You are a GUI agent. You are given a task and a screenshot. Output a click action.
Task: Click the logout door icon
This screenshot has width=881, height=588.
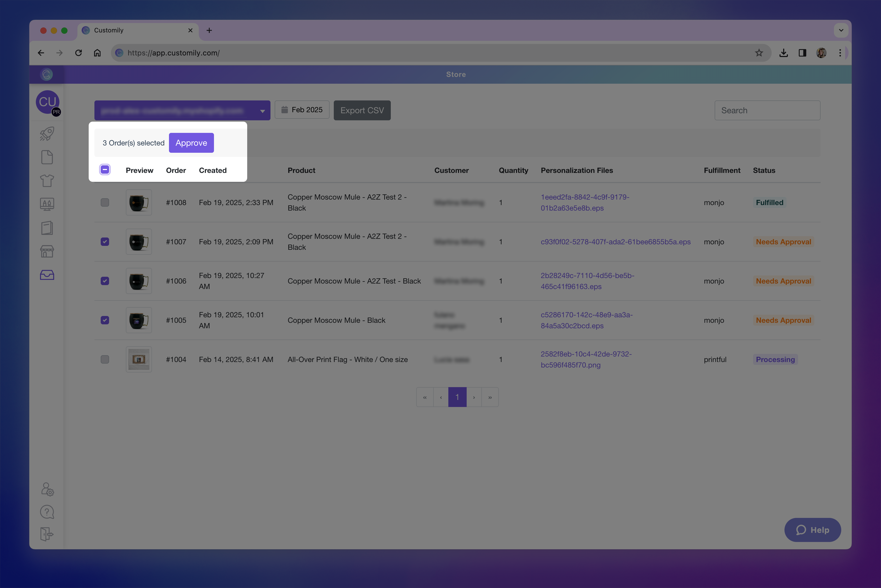click(47, 534)
